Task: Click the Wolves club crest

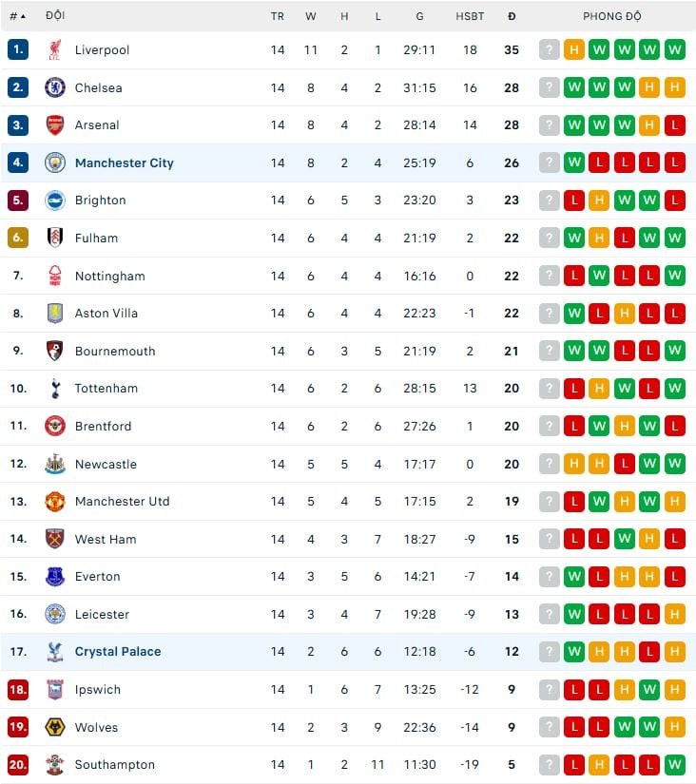Action: point(54,727)
